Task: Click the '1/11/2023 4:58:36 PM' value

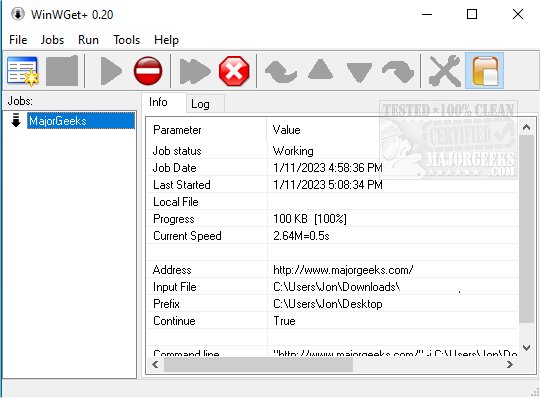Action: (x=328, y=168)
